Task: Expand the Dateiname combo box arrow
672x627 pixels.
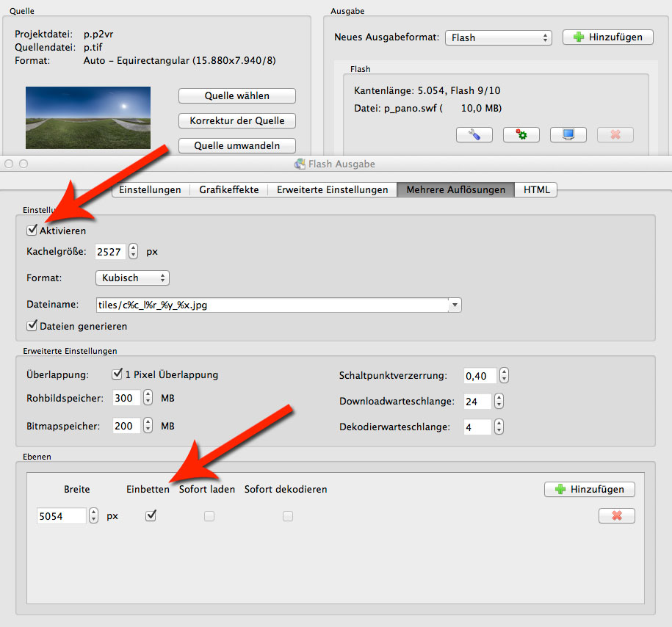Action: click(455, 305)
